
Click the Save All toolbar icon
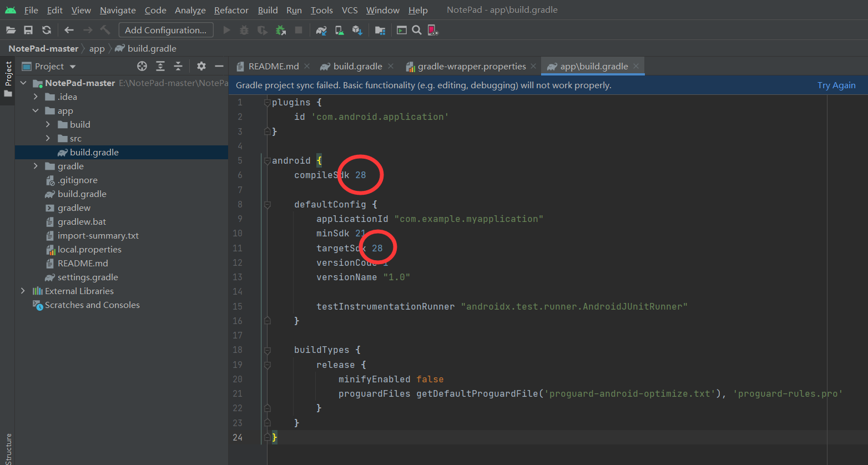(28, 30)
